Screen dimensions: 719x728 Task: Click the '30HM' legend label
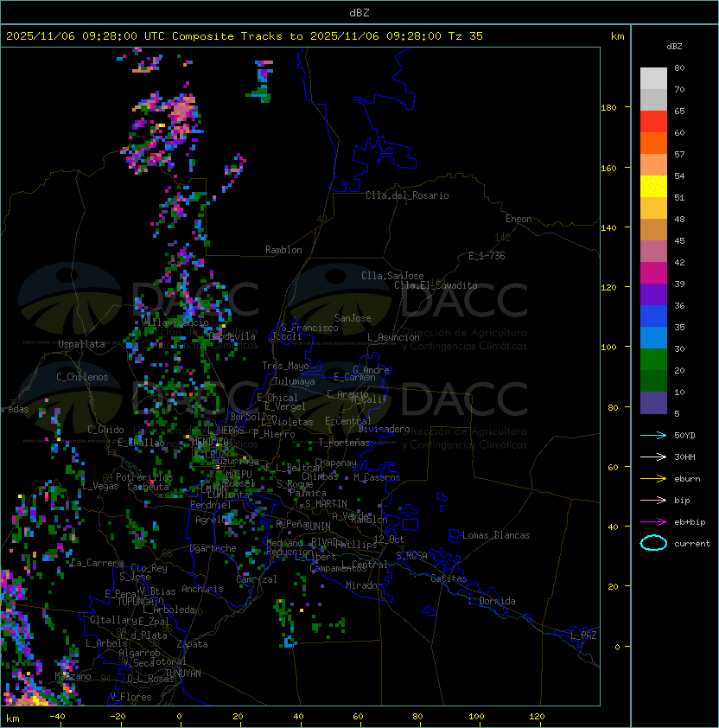coord(684,457)
